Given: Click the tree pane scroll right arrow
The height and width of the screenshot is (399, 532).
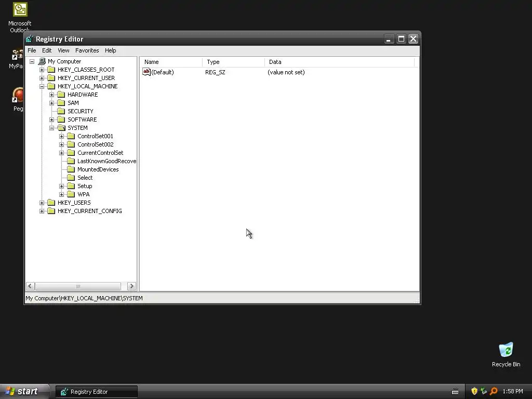Looking at the screenshot, I should coord(131,286).
